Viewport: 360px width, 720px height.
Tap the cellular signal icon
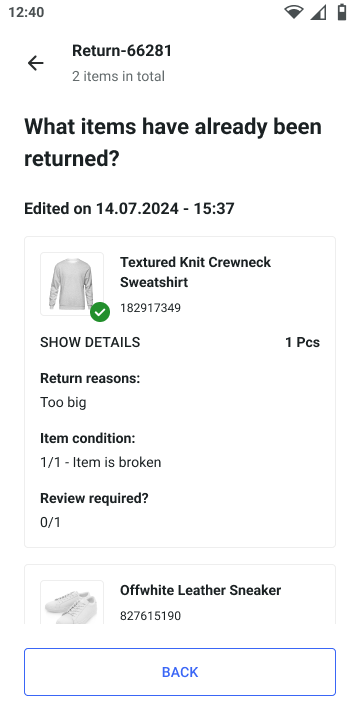pos(318,12)
